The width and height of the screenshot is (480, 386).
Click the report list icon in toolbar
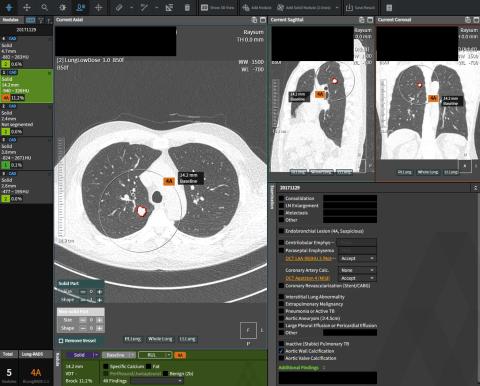pos(389,7)
